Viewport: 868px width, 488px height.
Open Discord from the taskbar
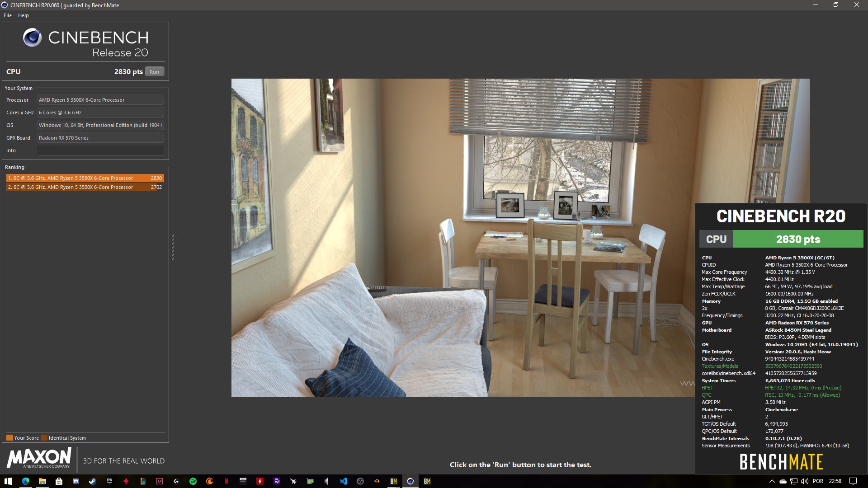point(75,481)
